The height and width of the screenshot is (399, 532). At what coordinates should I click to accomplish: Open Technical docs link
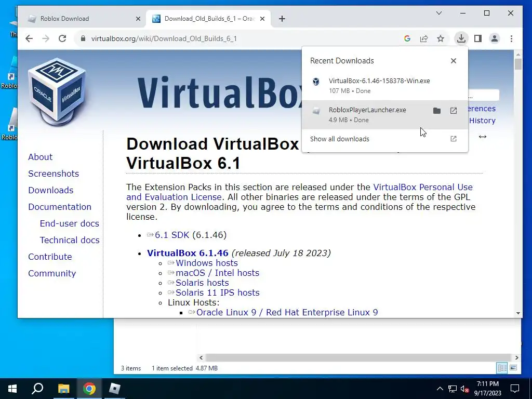coord(70,240)
